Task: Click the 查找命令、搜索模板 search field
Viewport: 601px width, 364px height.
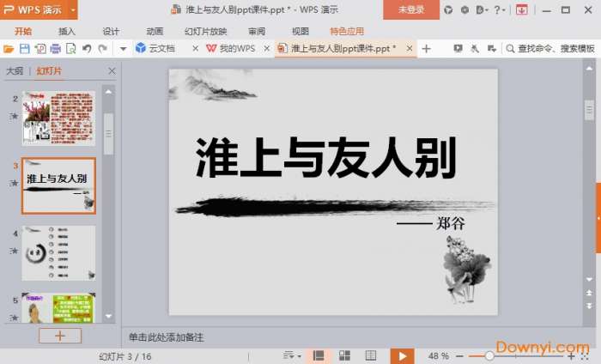Action: (x=550, y=49)
